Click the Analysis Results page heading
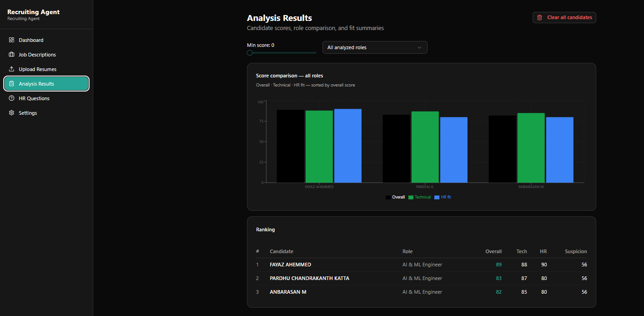 [279, 18]
